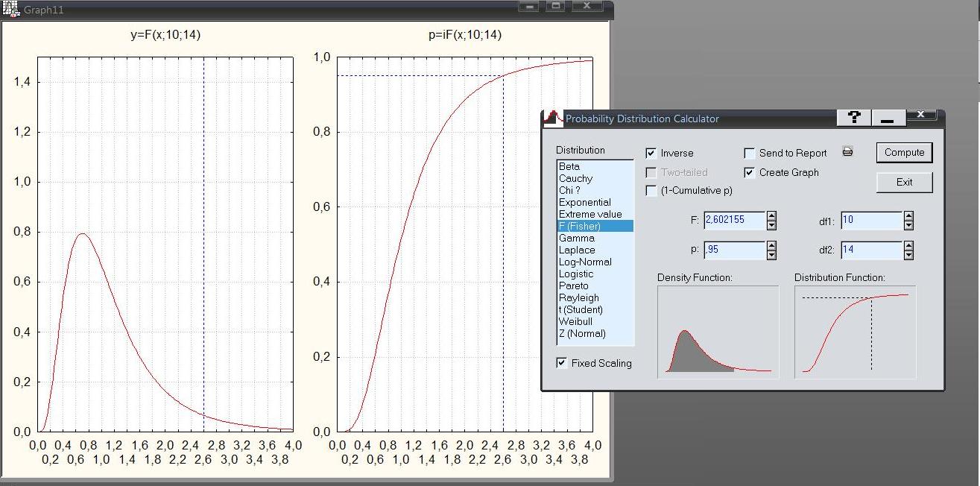The image size is (980, 486).
Task: Click the Graph11 window icon
Action: point(10,9)
